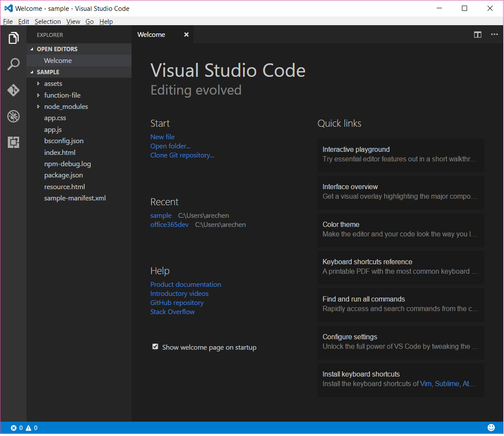Open the Selection menu
The height and width of the screenshot is (436, 504).
click(47, 22)
